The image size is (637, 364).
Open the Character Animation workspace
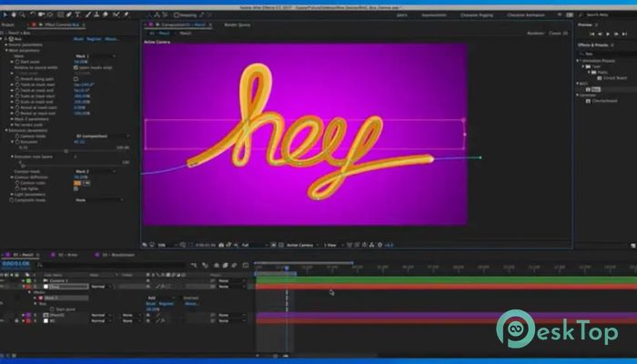pyautogui.click(x=526, y=15)
